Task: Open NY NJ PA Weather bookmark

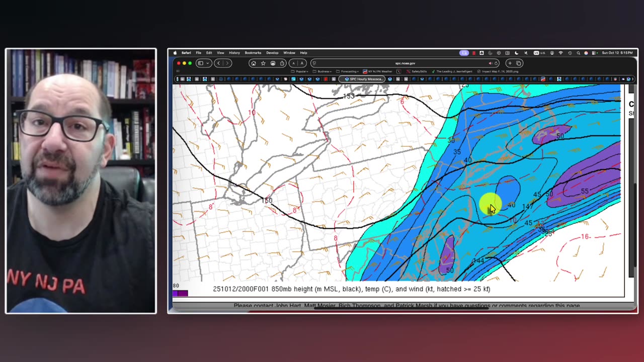Action: (x=377, y=71)
